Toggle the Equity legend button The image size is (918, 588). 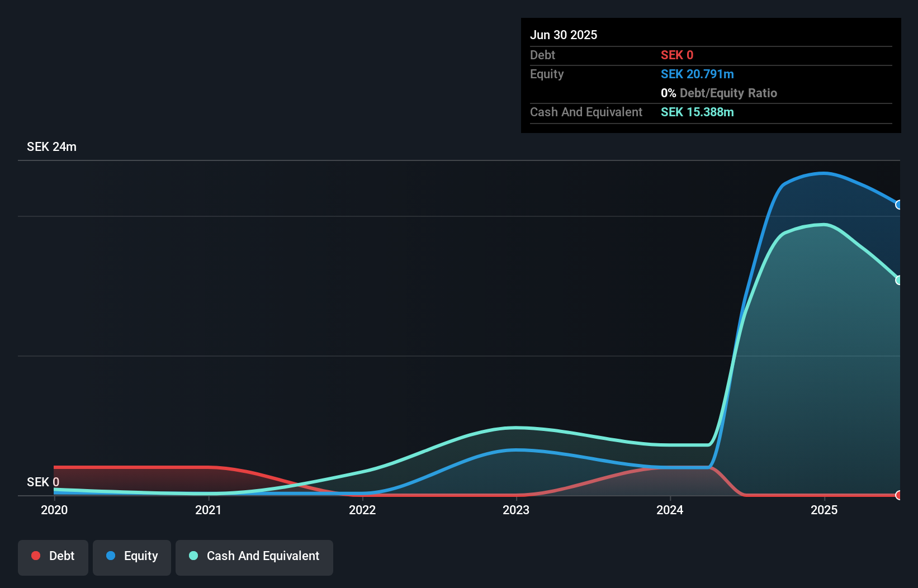[x=132, y=557]
